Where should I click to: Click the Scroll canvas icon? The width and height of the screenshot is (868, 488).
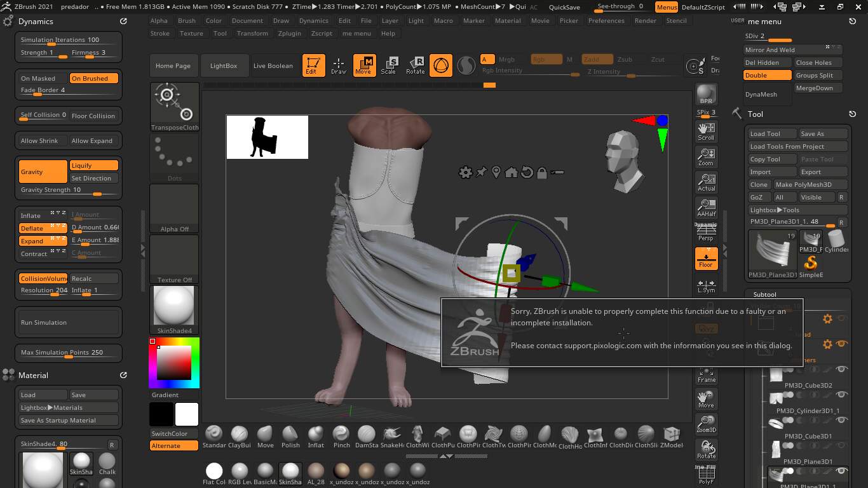(706, 132)
